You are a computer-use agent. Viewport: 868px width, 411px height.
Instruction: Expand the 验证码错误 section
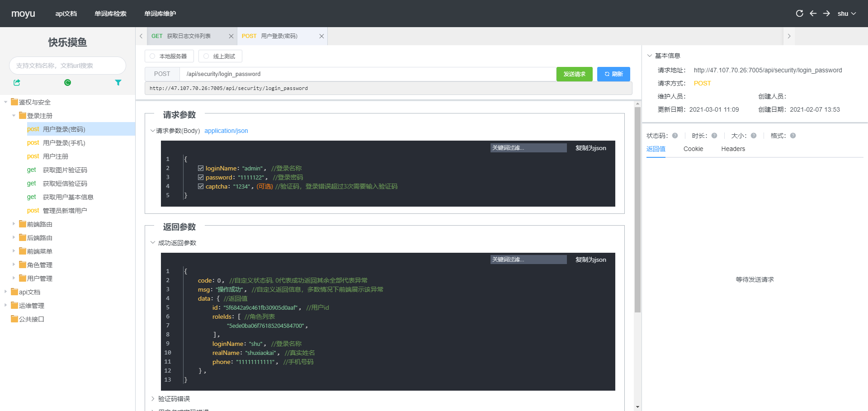[152, 399]
